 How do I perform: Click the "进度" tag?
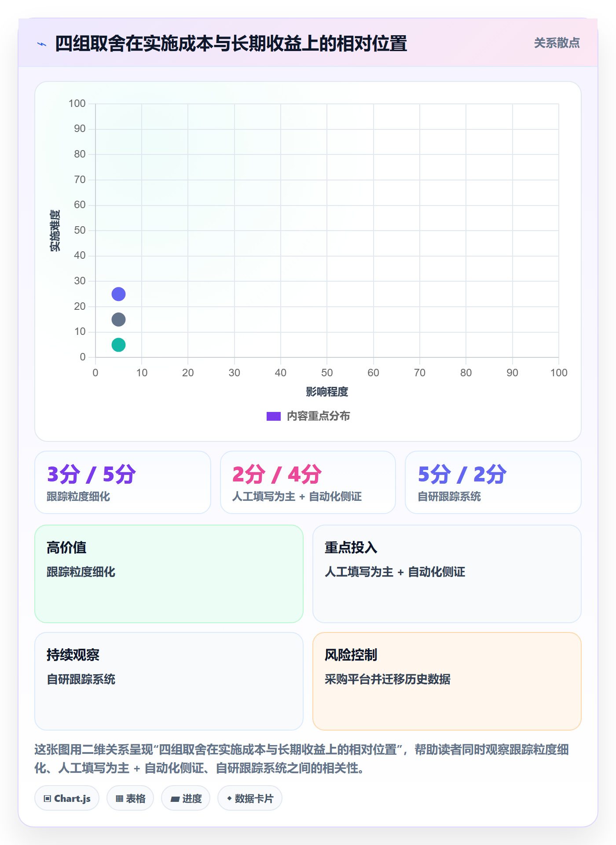[186, 798]
